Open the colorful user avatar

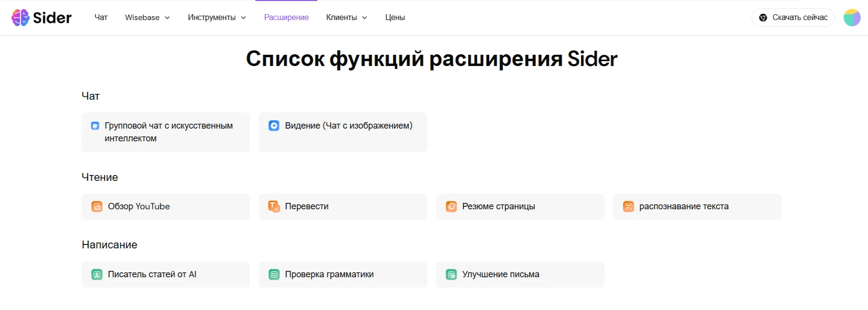click(852, 18)
